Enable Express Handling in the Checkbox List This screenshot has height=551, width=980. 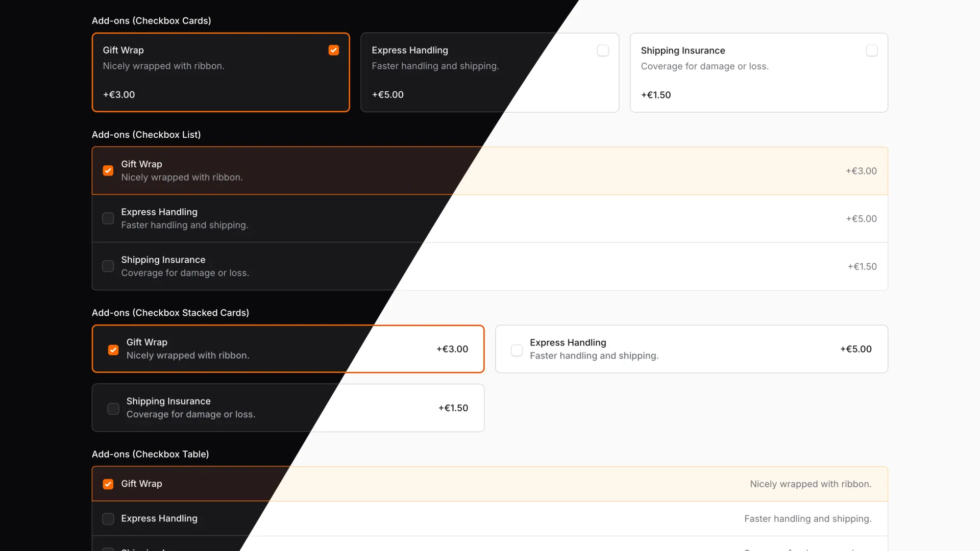pos(108,218)
